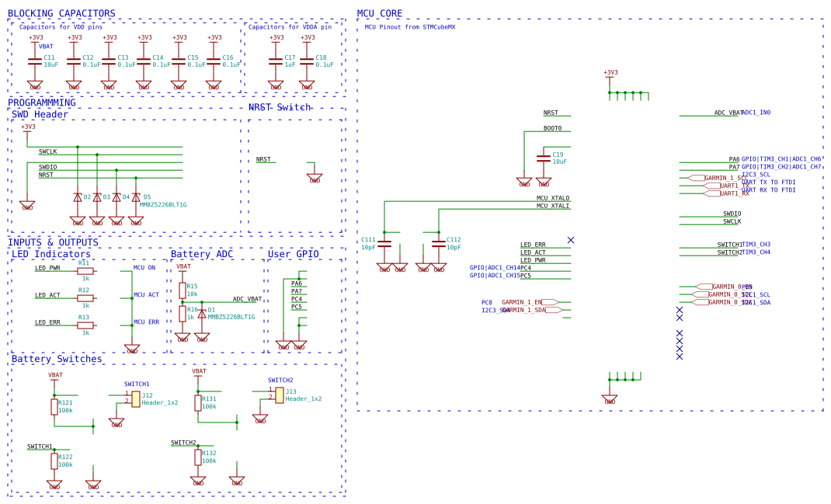831x504 pixels.
Task: Select connector J12 header symbol
Action: point(136,399)
